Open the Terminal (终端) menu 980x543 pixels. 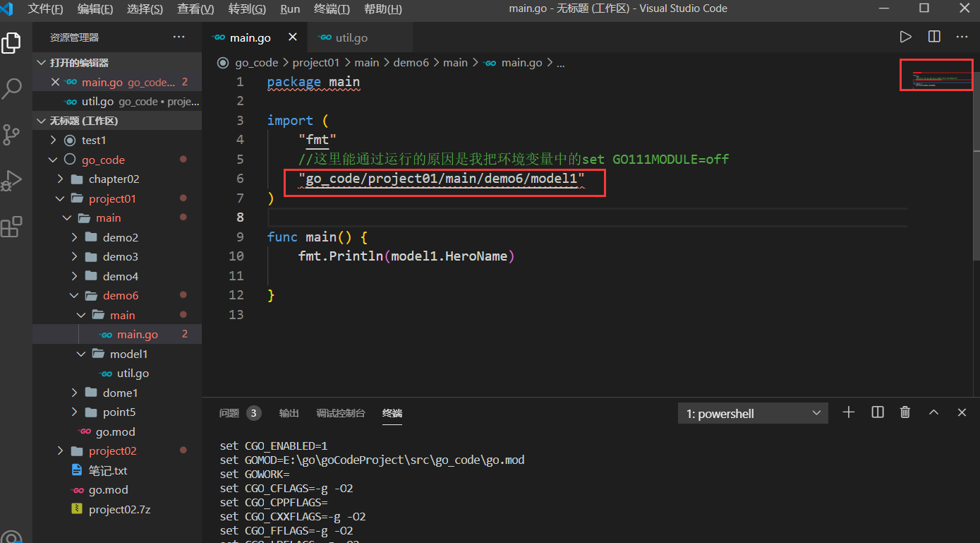(x=332, y=8)
